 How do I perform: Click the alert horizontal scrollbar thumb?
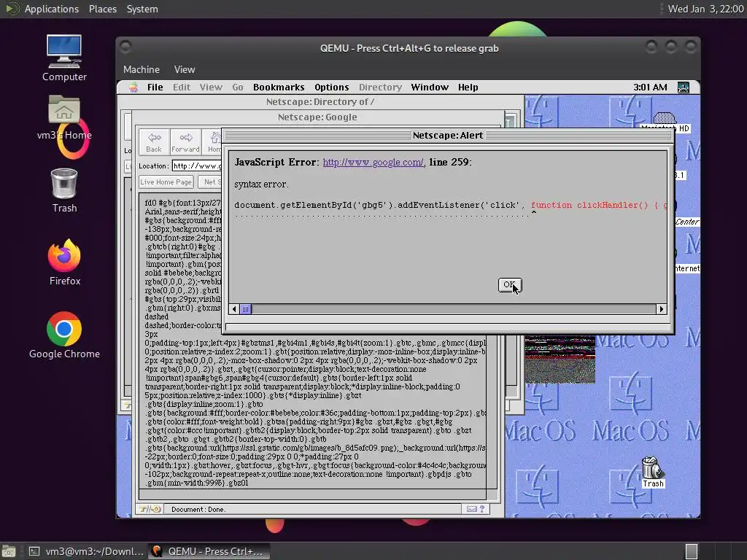[x=245, y=309]
